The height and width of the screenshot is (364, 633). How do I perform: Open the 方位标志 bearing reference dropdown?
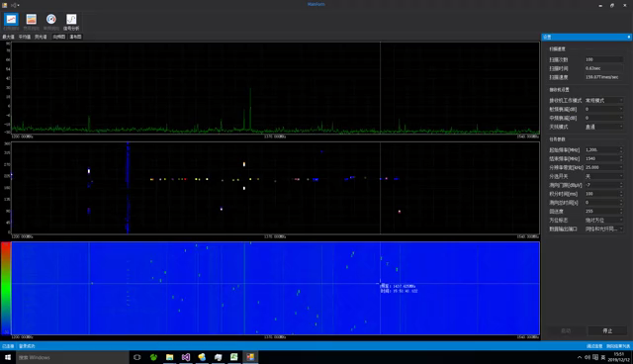[604, 220]
